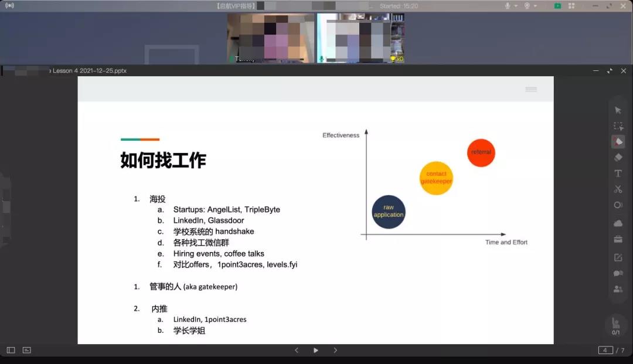Open the toolbox briefcase icon
The image size is (633, 364).
pyautogui.click(x=618, y=239)
